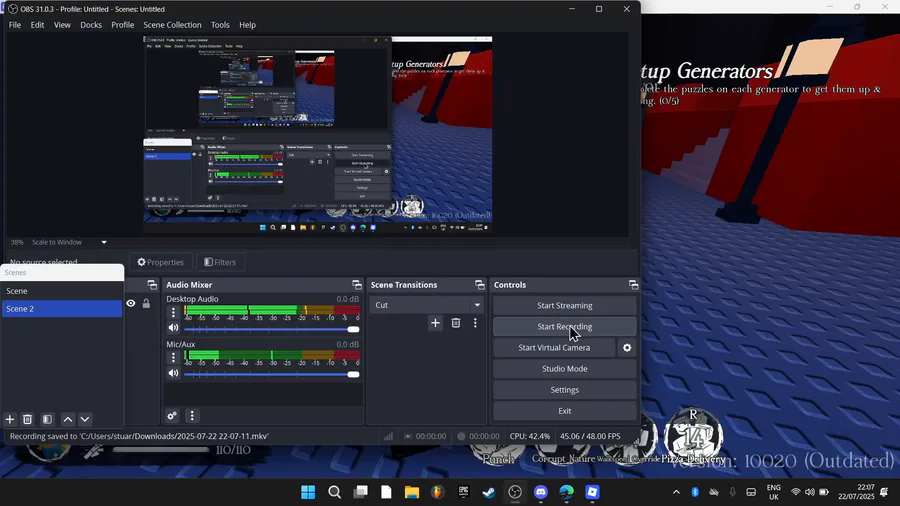Open the Help menu
900x506 pixels.
tap(247, 25)
